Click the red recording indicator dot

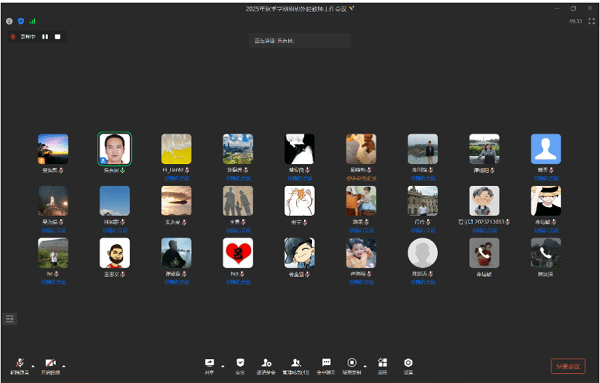point(13,37)
